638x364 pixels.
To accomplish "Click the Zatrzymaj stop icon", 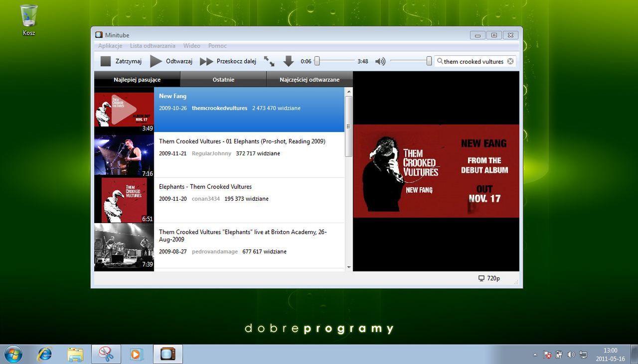I will pos(106,61).
